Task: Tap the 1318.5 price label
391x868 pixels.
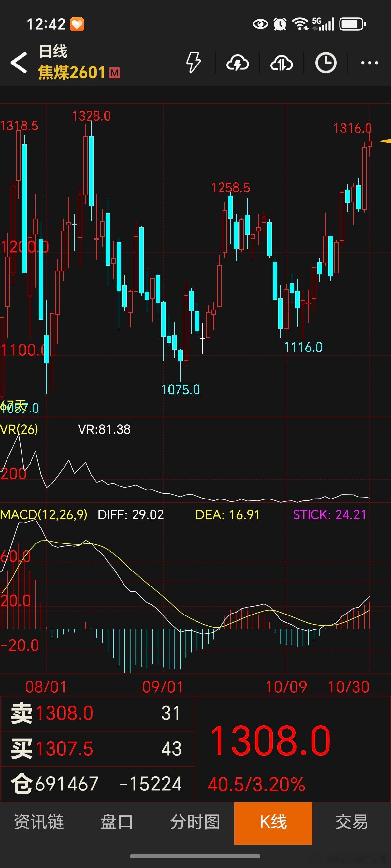Action: [19, 126]
